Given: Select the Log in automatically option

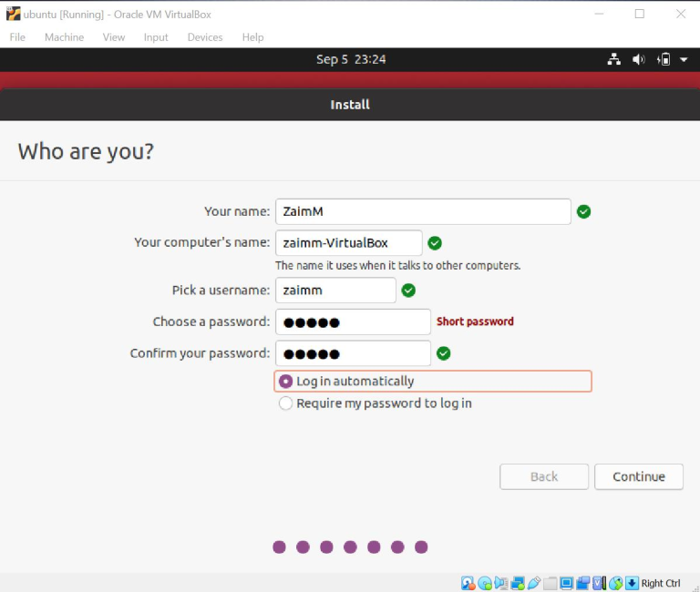Looking at the screenshot, I should 286,382.
